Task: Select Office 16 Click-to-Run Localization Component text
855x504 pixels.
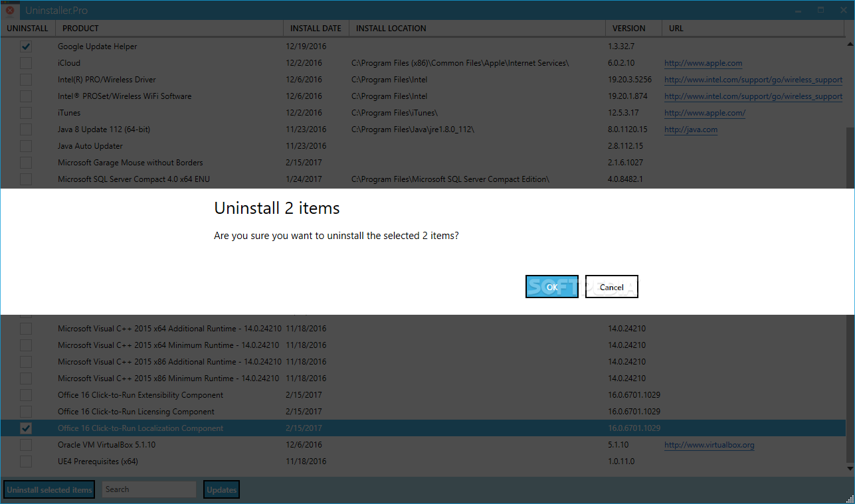Action: [140, 428]
